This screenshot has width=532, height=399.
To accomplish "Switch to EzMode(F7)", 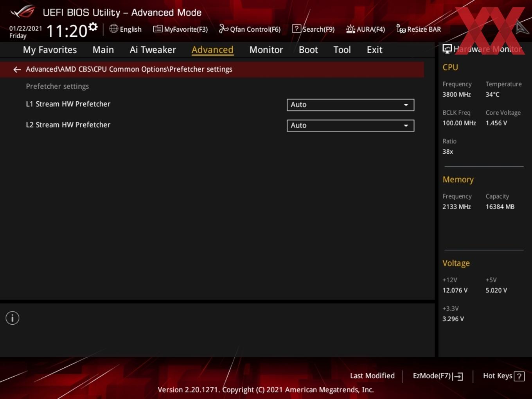I will click(438, 376).
